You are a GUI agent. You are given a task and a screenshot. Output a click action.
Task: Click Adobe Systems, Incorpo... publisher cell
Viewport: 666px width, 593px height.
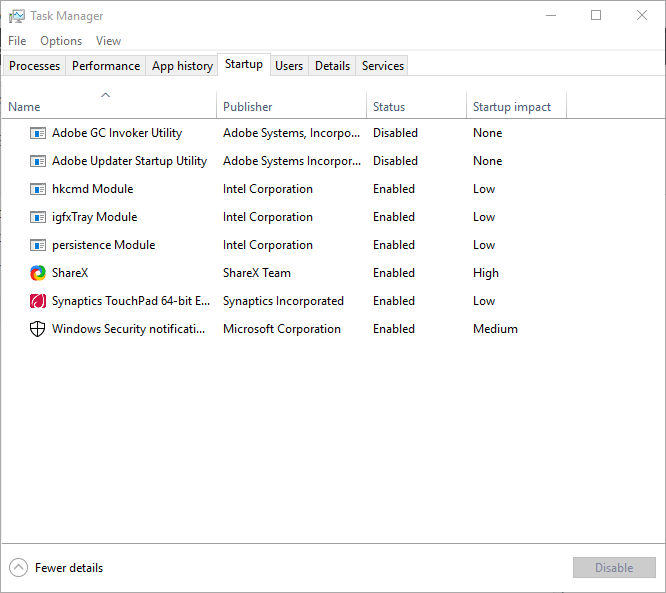(x=292, y=133)
